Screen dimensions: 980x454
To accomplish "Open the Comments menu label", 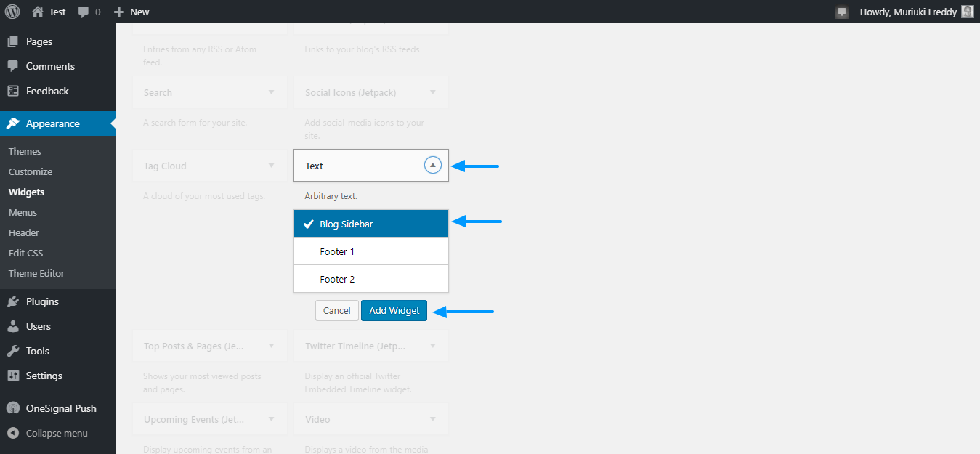I will (50, 66).
